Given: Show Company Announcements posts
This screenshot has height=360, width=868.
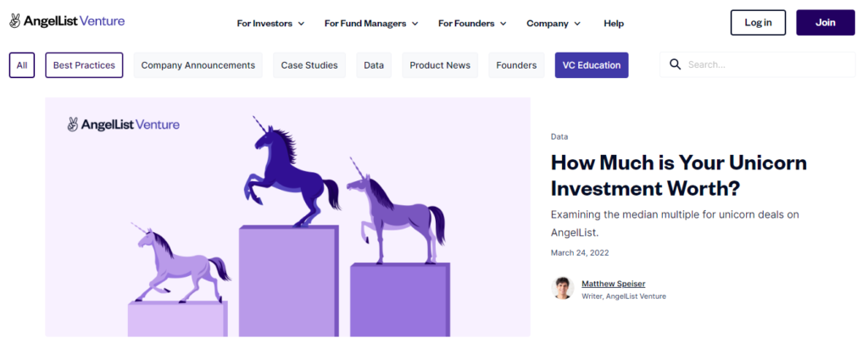Looking at the screenshot, I should pyautogui.click(x=198, y=65).
